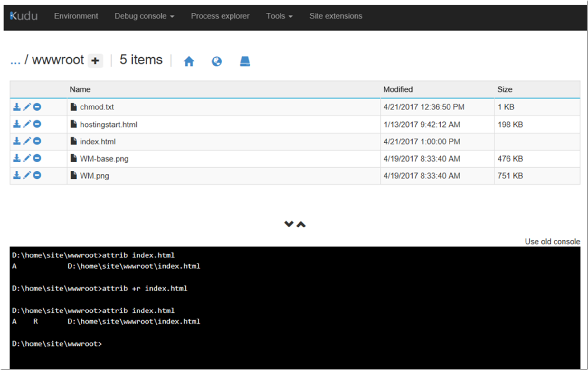
Task: Edit WM-base.png via pencil icon
Action: point(27,158)
